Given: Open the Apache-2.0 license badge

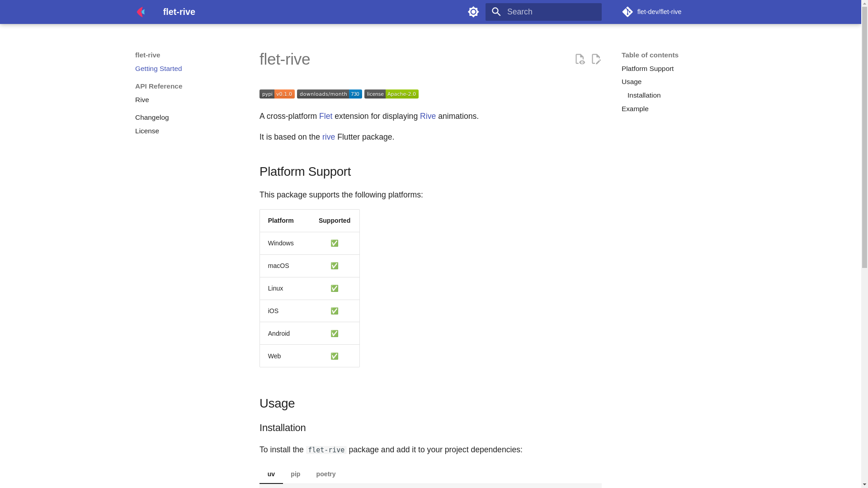Looking at the screenshot, I should tap(392, 94).
